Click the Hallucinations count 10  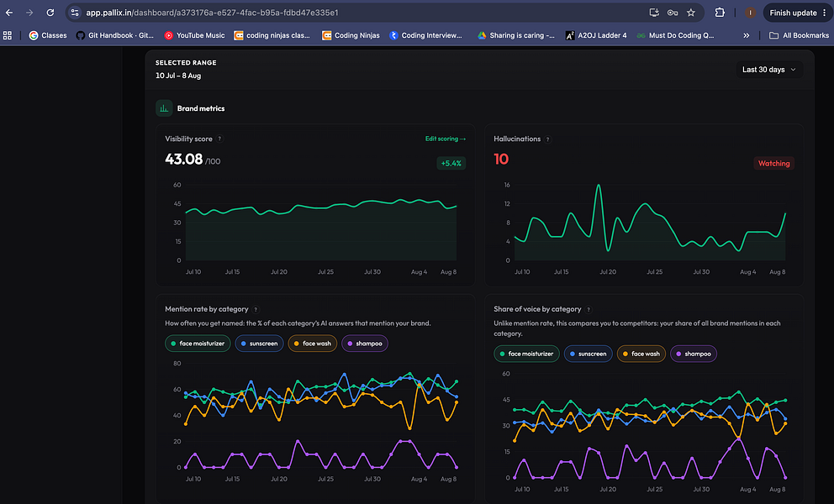(x=501, y=159)
